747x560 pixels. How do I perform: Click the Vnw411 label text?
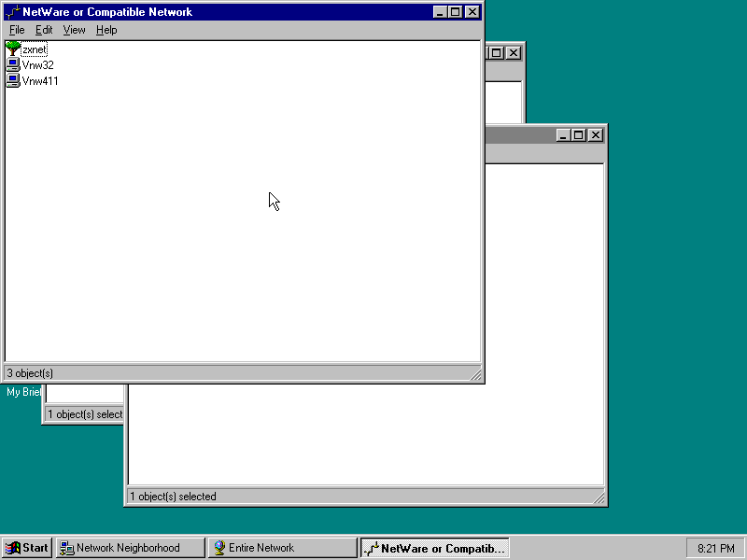click(40, 81)
